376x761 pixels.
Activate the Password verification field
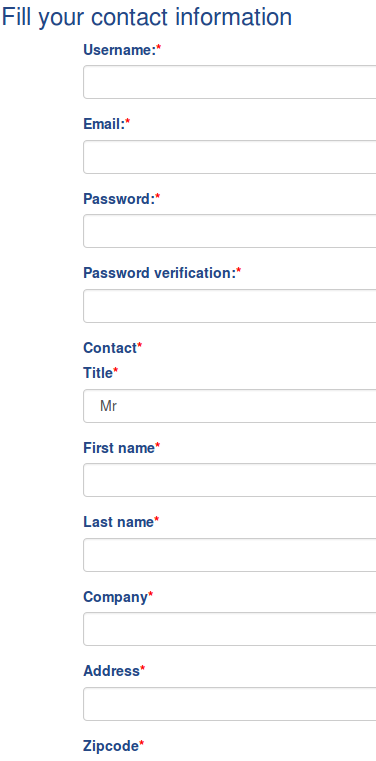[229, 306]
